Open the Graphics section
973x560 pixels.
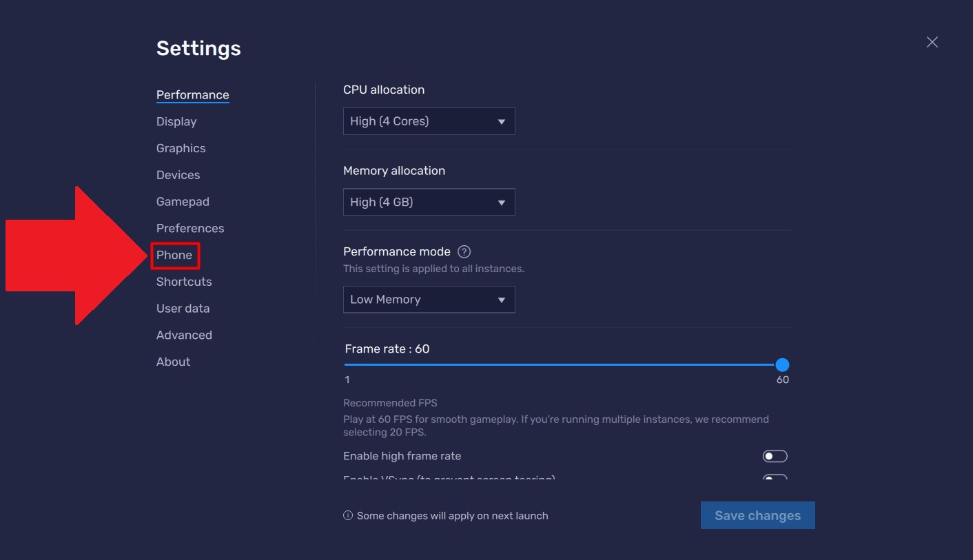pyautogui.click(x=181, y=148)
